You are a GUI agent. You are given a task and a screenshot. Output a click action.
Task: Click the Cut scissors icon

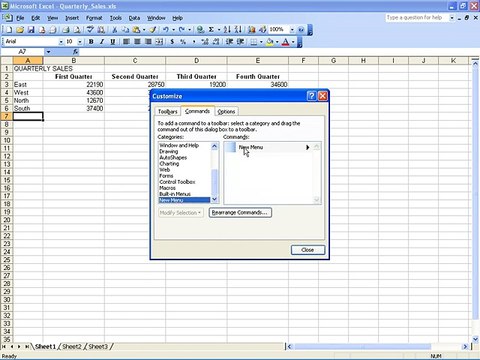point(114,30)
